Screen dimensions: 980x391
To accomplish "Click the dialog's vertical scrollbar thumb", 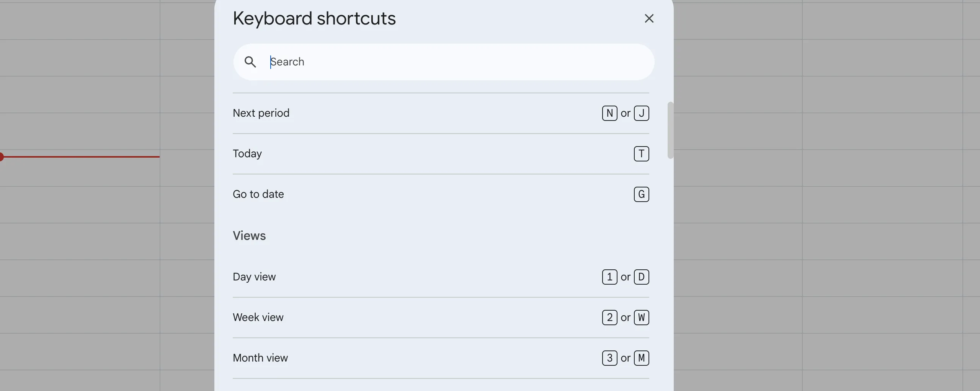I will 670,130.
